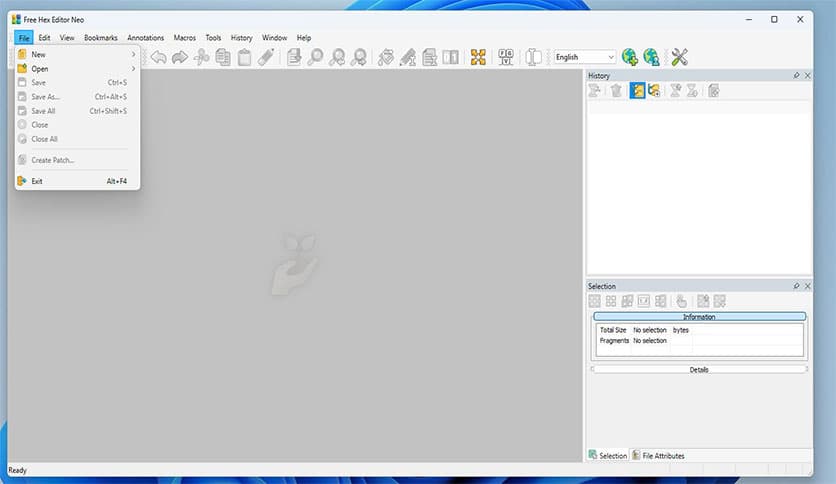Click the Settings wrench and screwdriver icon
The image size is (836, 484).
[680, 57]
